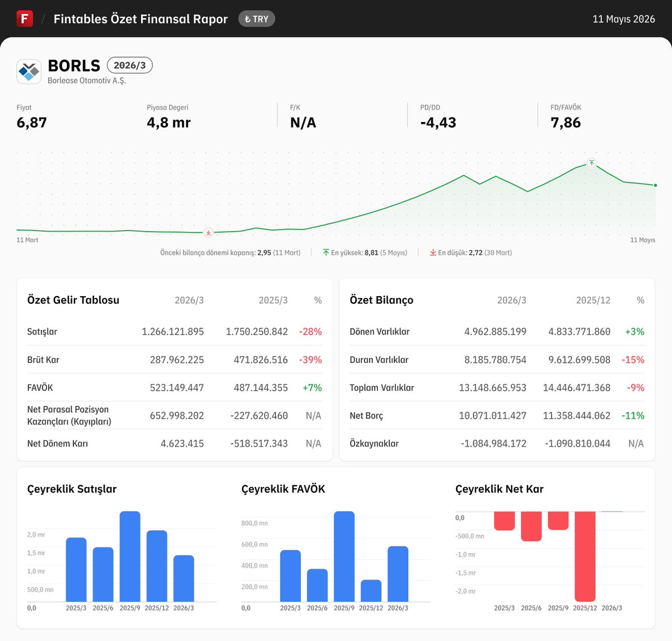Click the Dönen Varlıklar value 4.962.885.199
The width and height of the screenshot is (672, 641).
tap(495, 331)
